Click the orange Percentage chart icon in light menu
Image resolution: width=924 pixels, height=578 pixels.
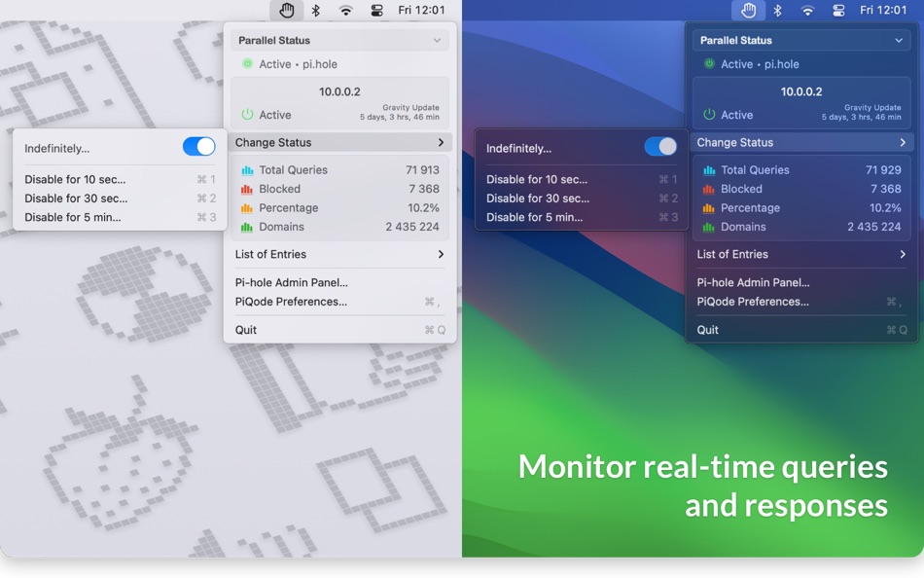point(247,208)
